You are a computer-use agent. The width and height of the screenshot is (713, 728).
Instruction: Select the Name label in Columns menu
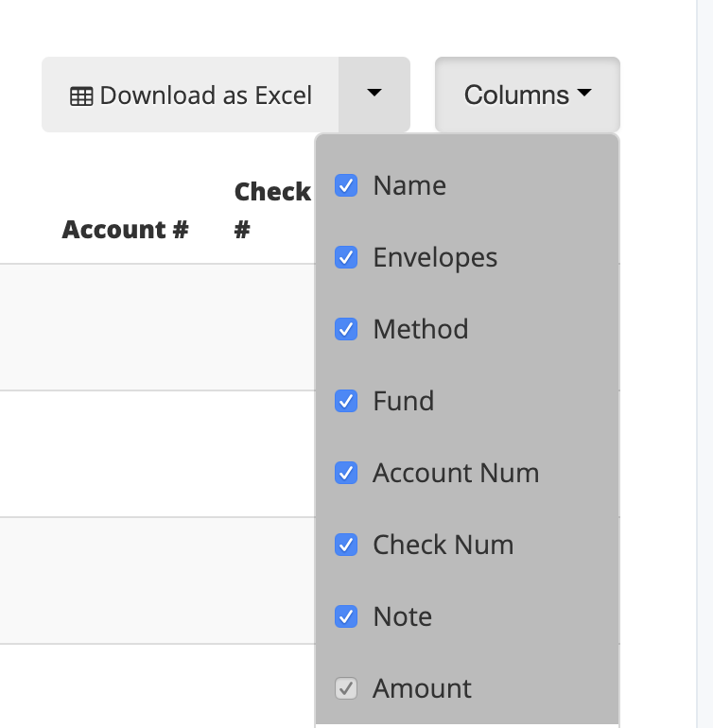click(409, 185)
